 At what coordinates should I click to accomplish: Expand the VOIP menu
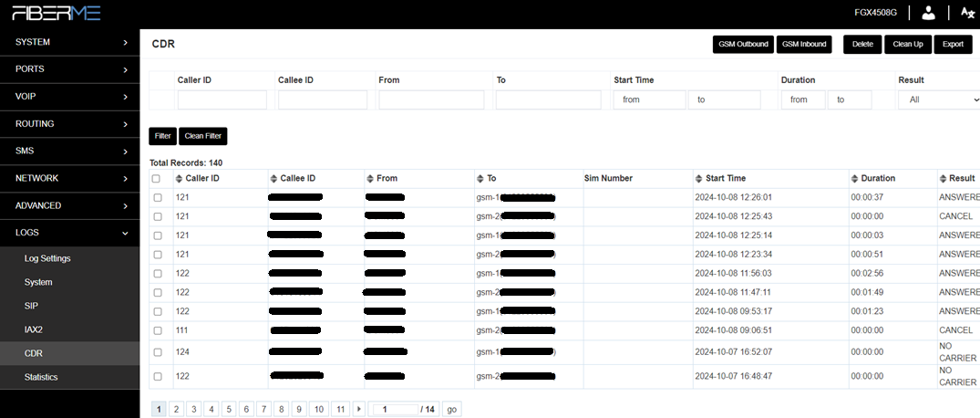[69, 97]
